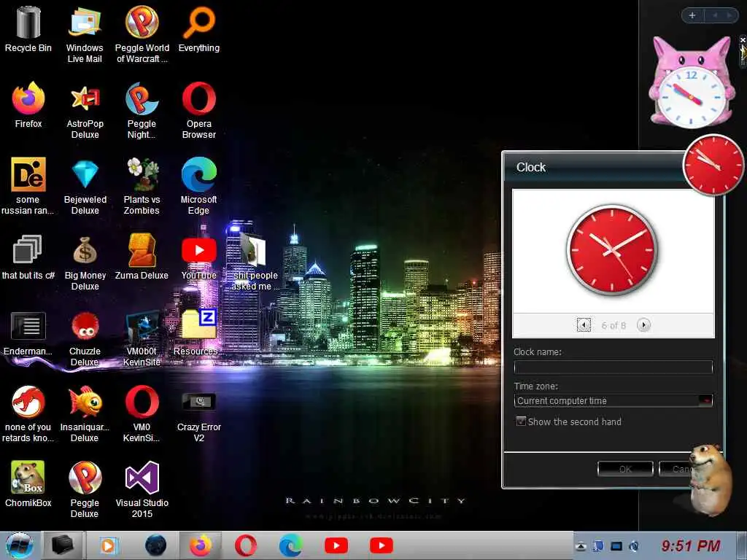The height and width of the screenshot is (560, 747).
Task: Open the 'VM0 KevinSi...' Opera shortcut
Action: click(x=142, y=413)
